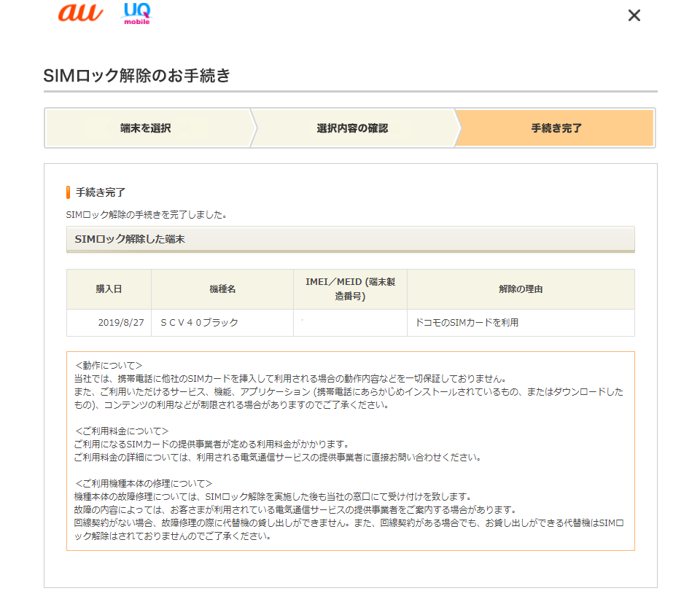Screen dimensions: 700x599
Task: Click the <ご利用機種本体の修理について> notice heading
Action: tap(144, 483)
